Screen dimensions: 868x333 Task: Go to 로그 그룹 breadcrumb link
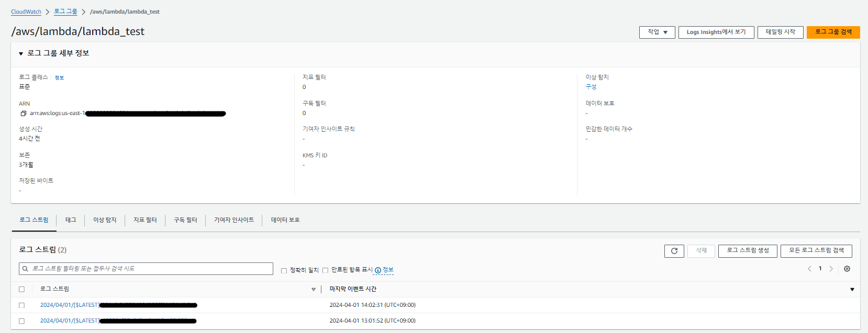(x=65, y=12)
